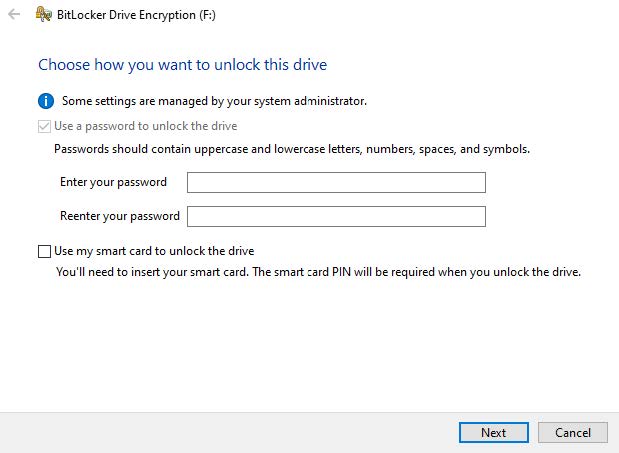Viewport: 619px width, 453px height.
Task: Click the 'Reenter your password' label
Action: [120, 216]
